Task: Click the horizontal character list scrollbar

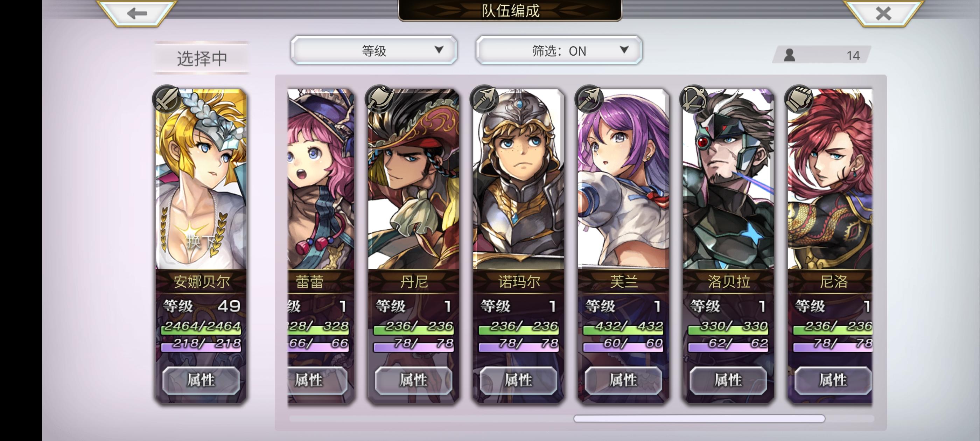Action: [699, 419]
